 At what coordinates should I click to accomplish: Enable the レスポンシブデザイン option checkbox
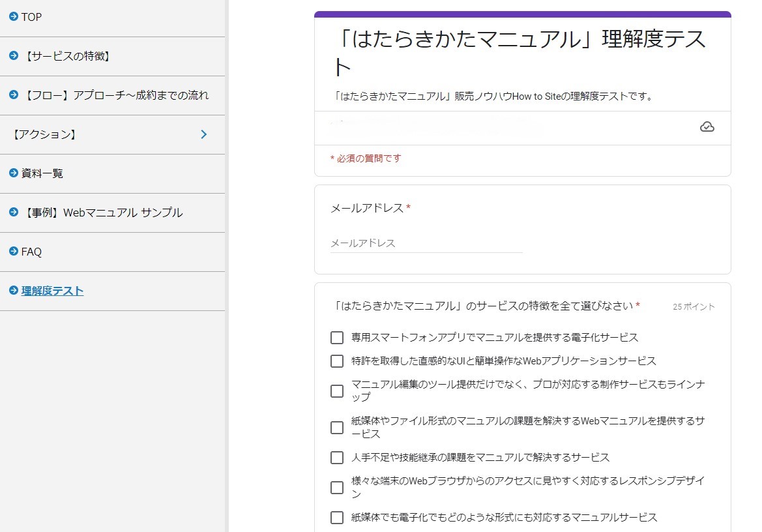tap(337, 488)
